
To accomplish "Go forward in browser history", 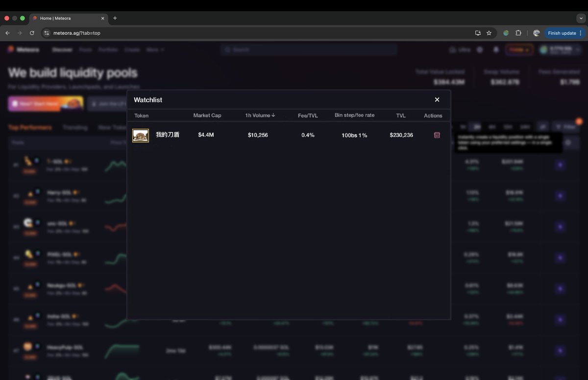I will pos(20,33).
